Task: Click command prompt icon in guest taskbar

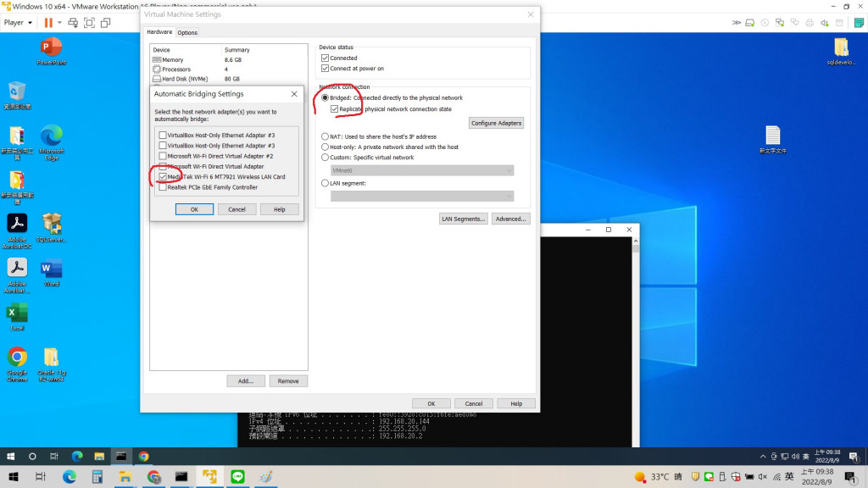Action: pos(120,457)
